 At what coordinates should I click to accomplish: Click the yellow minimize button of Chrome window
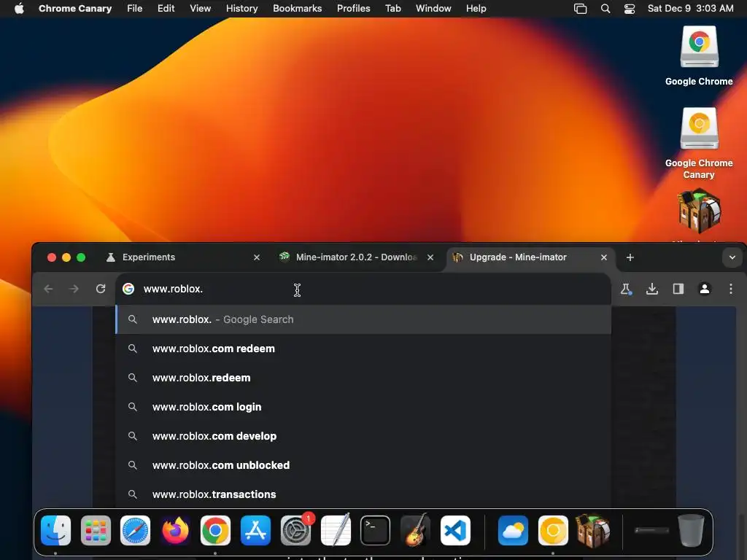(66, 257)
